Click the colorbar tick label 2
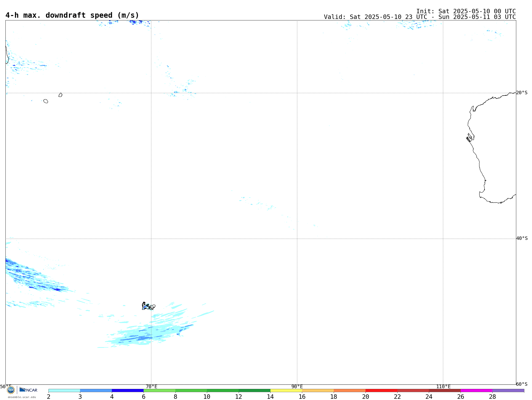Image resolution: width=532 pixels, height=400 pixels. point(49,397)
